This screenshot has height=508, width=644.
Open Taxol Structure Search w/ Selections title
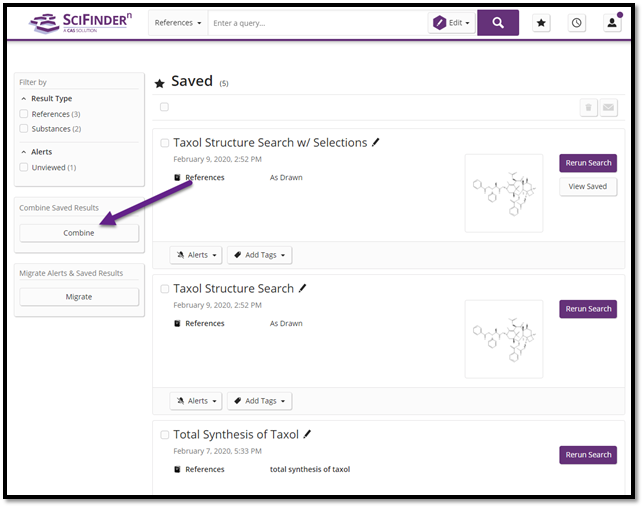coord(270,143)
